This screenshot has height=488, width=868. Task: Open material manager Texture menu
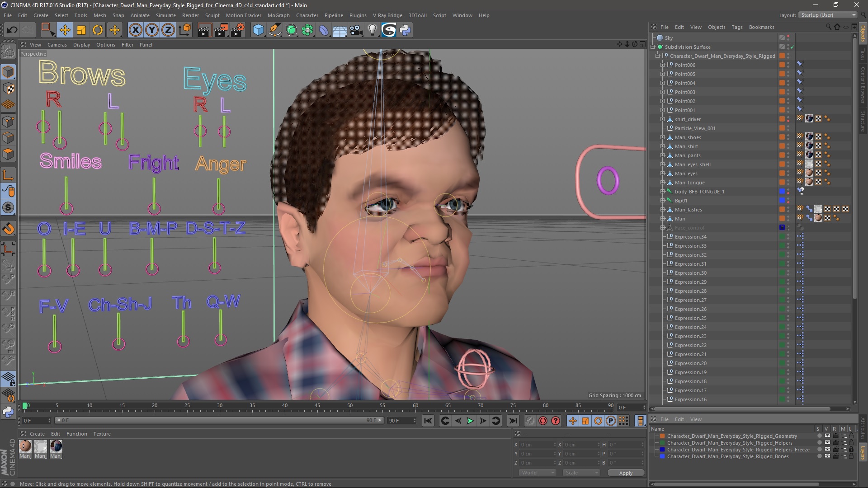[102, 434]
